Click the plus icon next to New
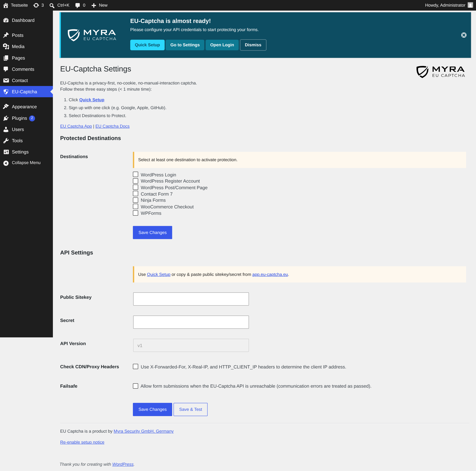 tap(94, 5)
